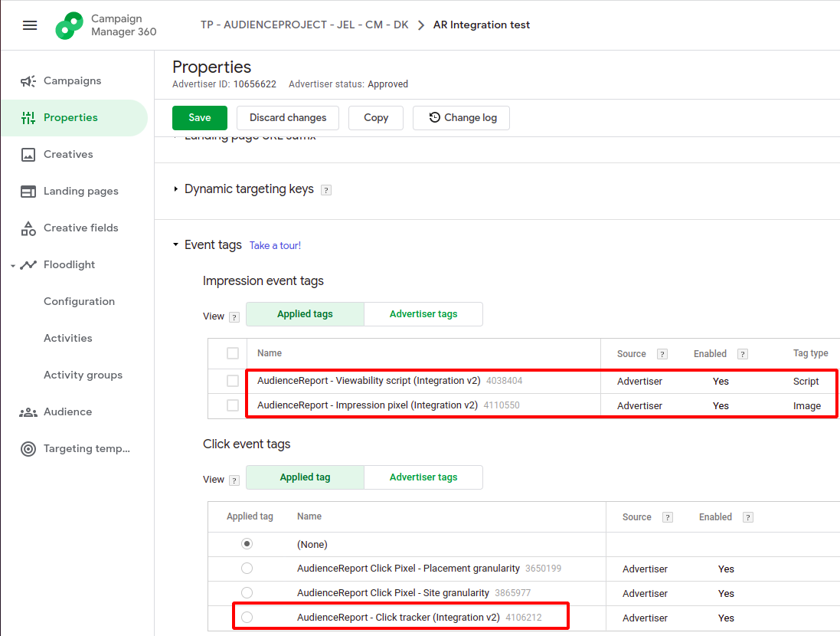Open Creatives in the sidebar
840x636 pixels.
(68, 155)
